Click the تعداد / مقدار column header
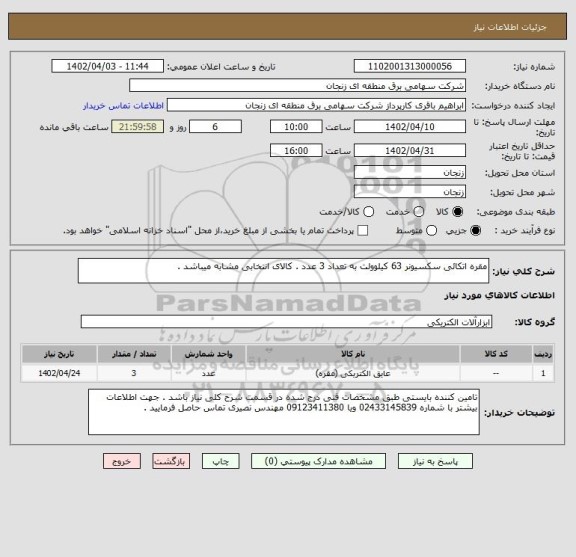The image size is (576, 557). tap(134, 354)
